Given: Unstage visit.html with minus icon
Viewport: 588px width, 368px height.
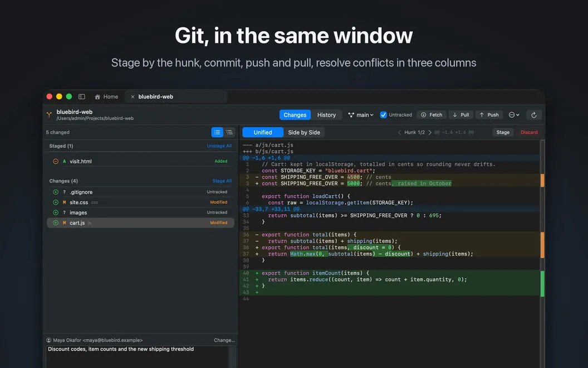Looking at the screenshot, I should click(x=56, y=161).
